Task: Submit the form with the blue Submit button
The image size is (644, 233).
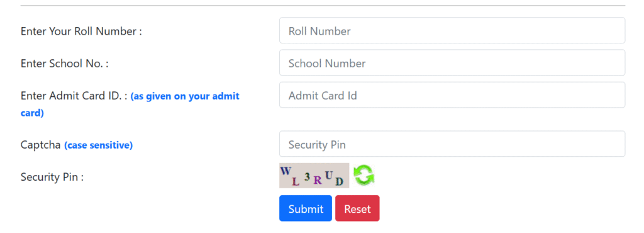Action: pyautogui.click(x=306, y=208)
